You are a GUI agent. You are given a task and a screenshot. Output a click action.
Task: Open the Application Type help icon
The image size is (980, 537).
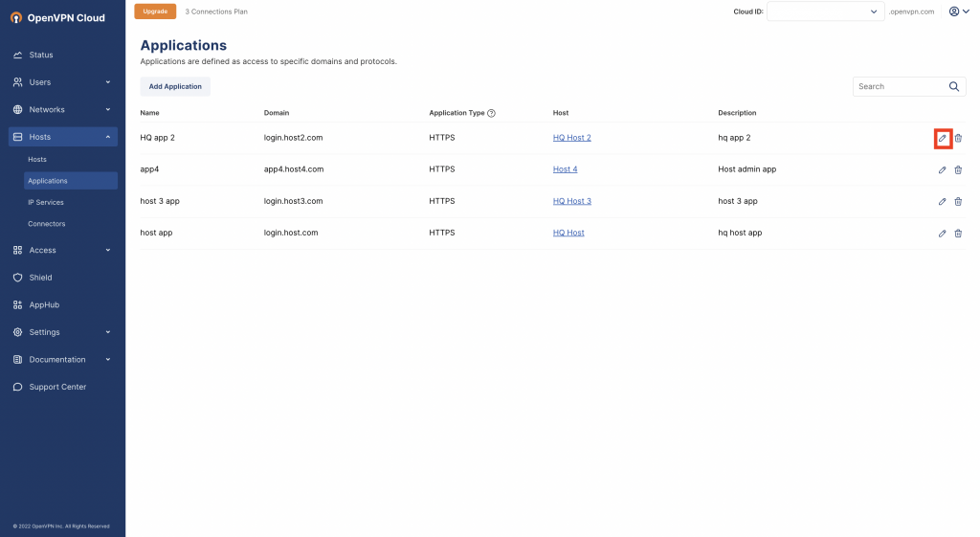[491, 113]
